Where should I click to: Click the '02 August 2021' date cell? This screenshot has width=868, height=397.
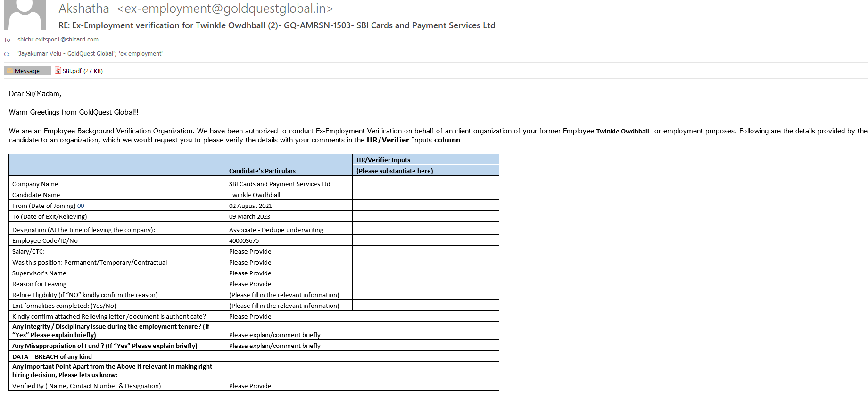tap(250, 206)
